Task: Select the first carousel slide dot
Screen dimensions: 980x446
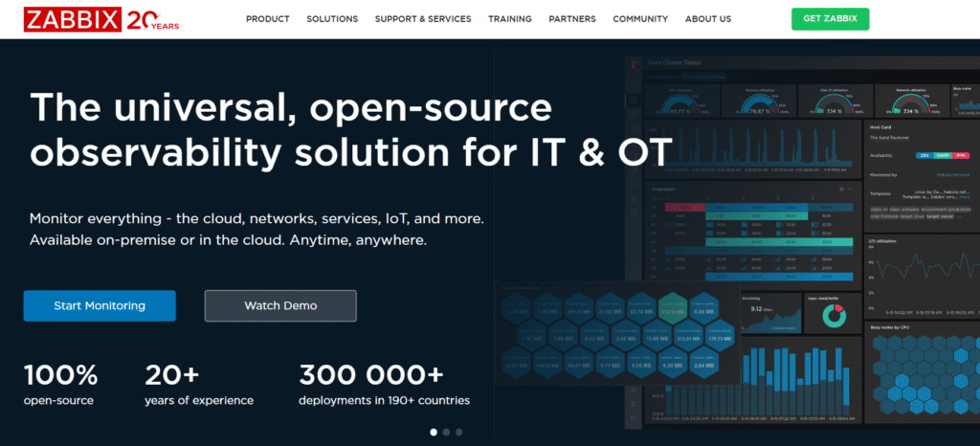Action: [x=433, y=432]
